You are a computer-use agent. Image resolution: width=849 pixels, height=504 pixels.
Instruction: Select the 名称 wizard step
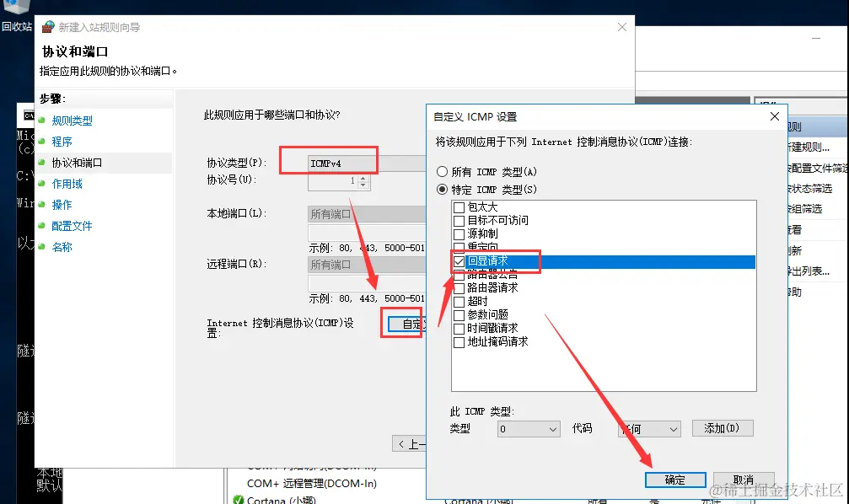62,248
